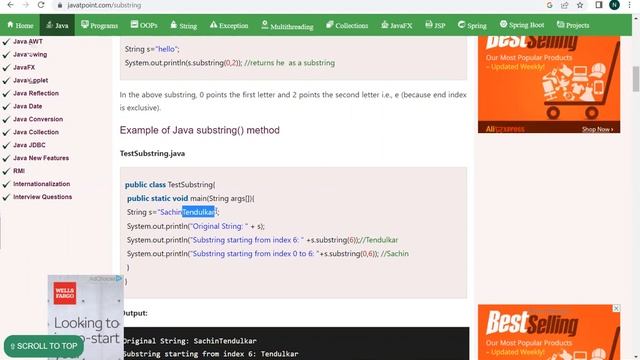640x360 pixels.
Task: Open the Java Reflection sidebar link
Action: 36,93
